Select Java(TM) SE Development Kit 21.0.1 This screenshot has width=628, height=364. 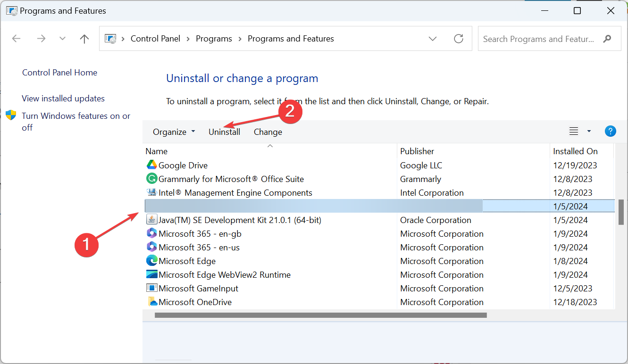coord(240,220)
